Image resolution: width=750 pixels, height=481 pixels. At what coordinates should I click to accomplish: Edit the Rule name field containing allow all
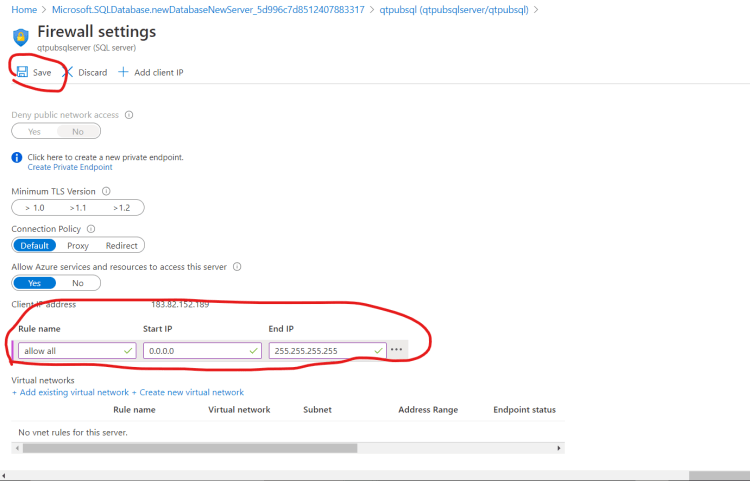click(77, 350)
